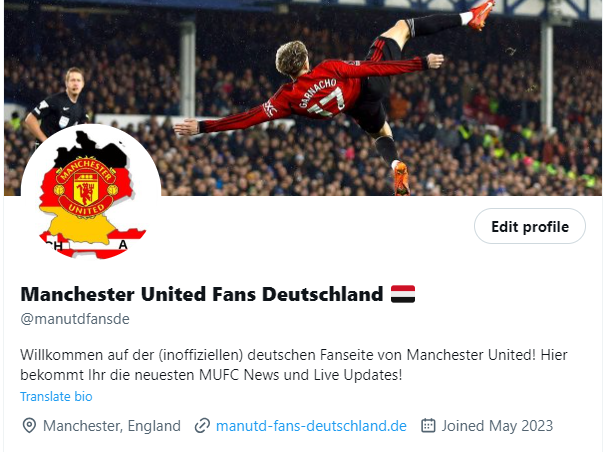Click the Willkommen bio description text
The width and height of the screenshot is (608, 452).
coord(294,365)
